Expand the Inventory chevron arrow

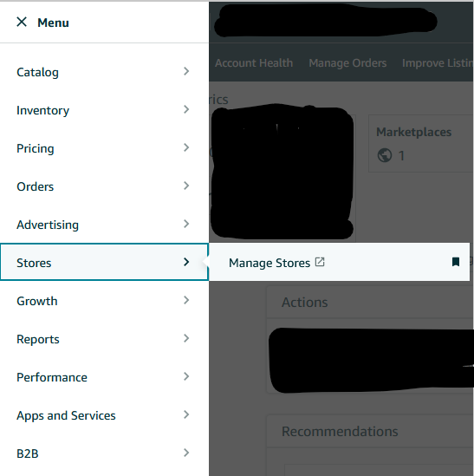coord(186,109)
